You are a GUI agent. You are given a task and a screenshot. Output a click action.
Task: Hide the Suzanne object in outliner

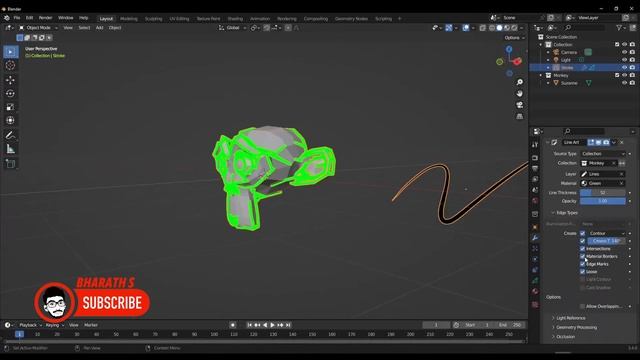(x=624, y=83)
